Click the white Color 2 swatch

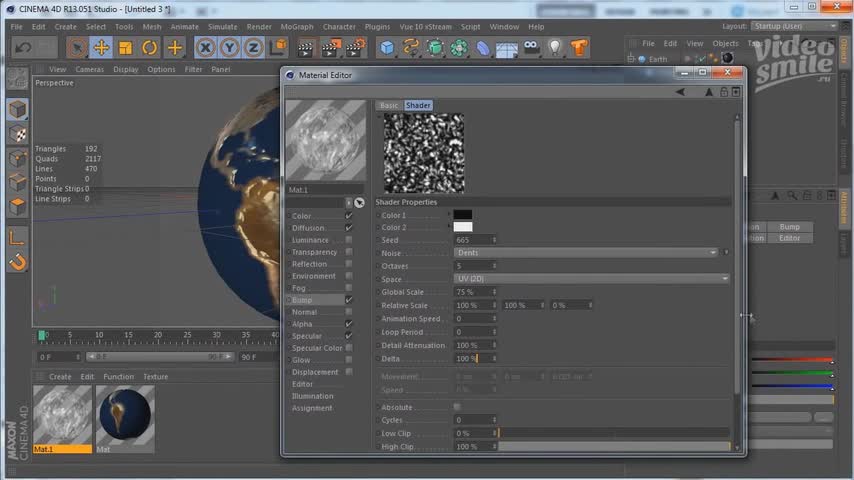[x=463, y=227]
